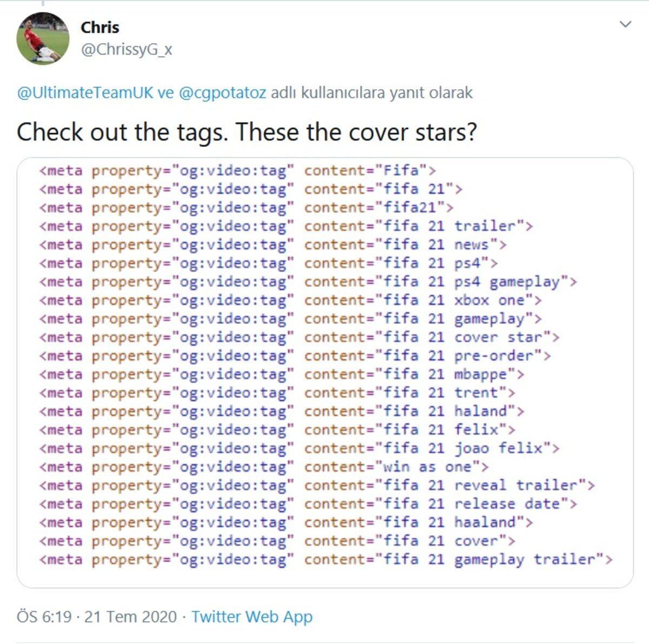Viewport: 649px width, 644px height.
Task: Click Chris's profile avatar picture
Action: [43, 38]
